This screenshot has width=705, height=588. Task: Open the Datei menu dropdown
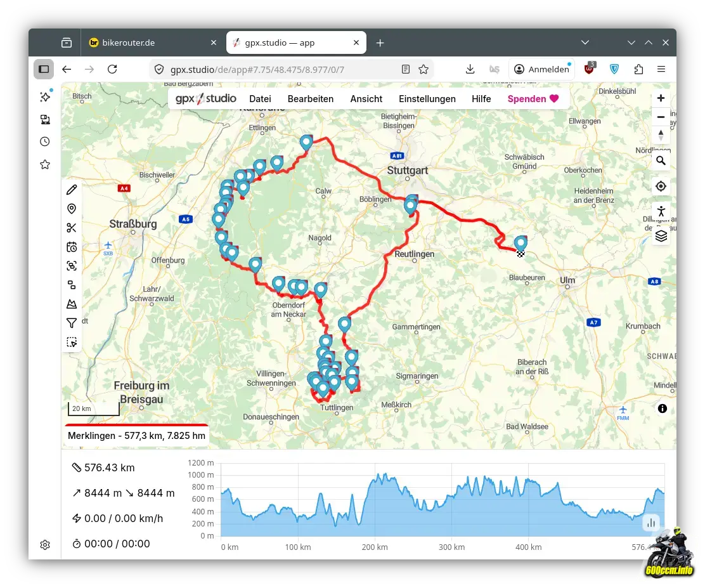(260, 99)
